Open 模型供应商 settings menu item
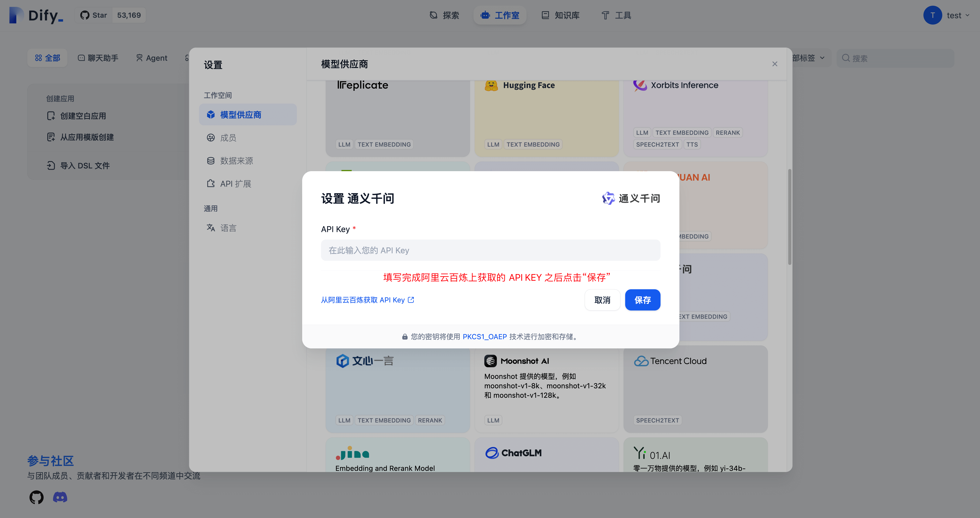 point(248,115)
